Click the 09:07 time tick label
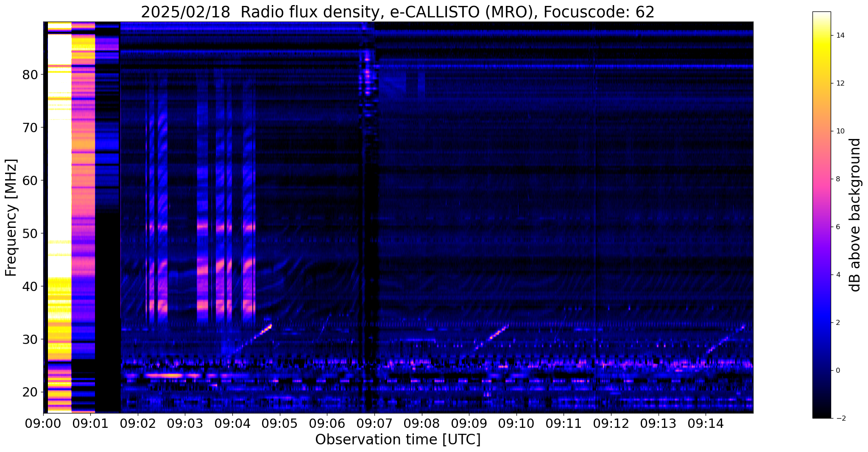The image size is (868, 452). (374, 423)
